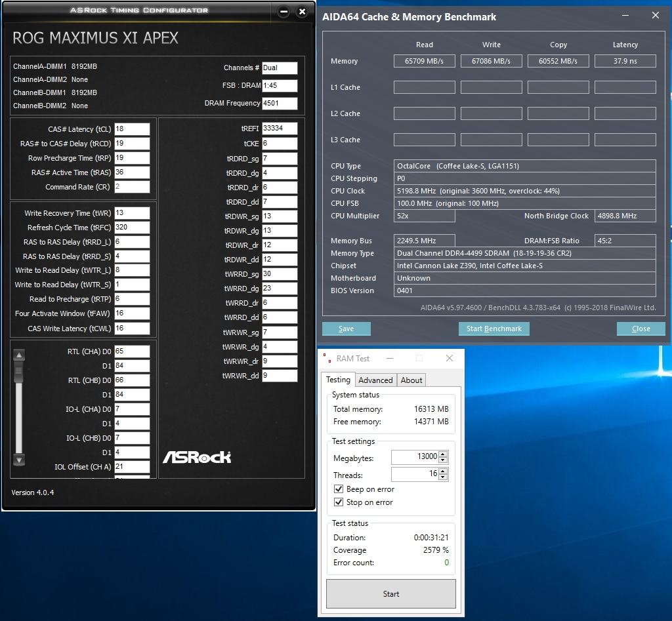Image resolution: width=672 pixels, height=621 pixels.
Task: Click the tWTR_L value field
Action: pos(132,270)
